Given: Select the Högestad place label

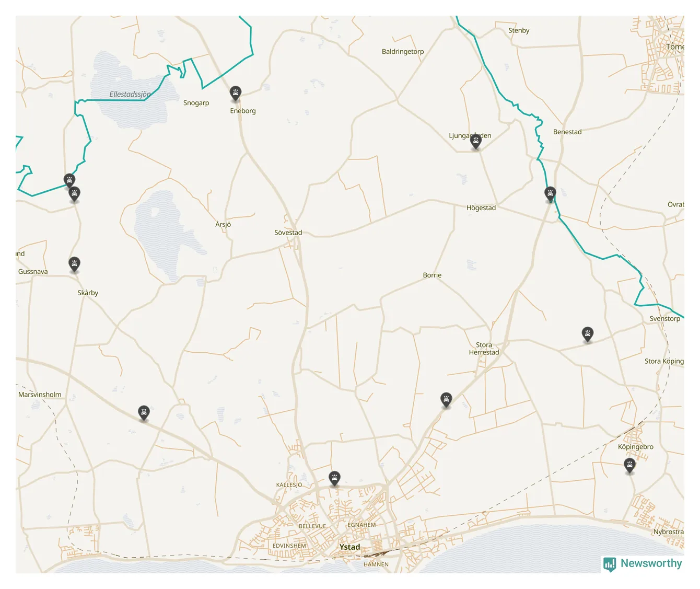Looking at the screenshot, I should pos(481,207).
